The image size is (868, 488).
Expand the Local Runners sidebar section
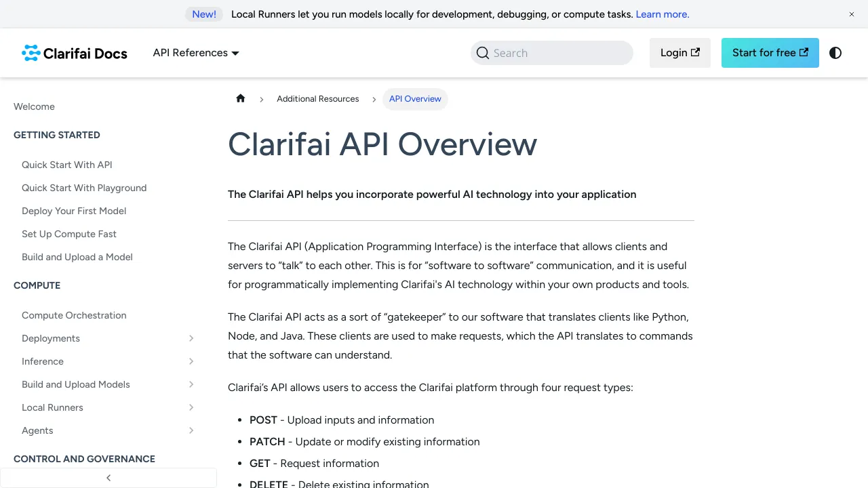(x=191, y=407)
